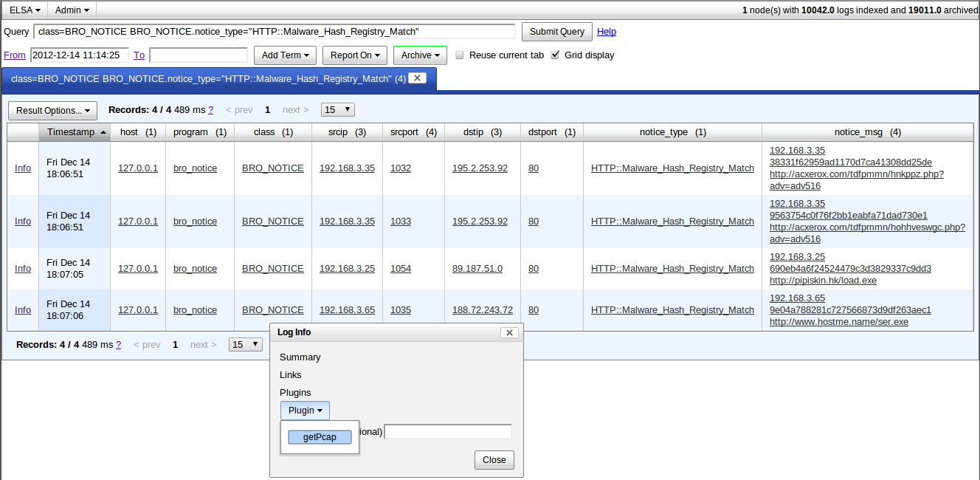Open the Add Term dropdown
980x480 pixels.
(x=285, y=55)
